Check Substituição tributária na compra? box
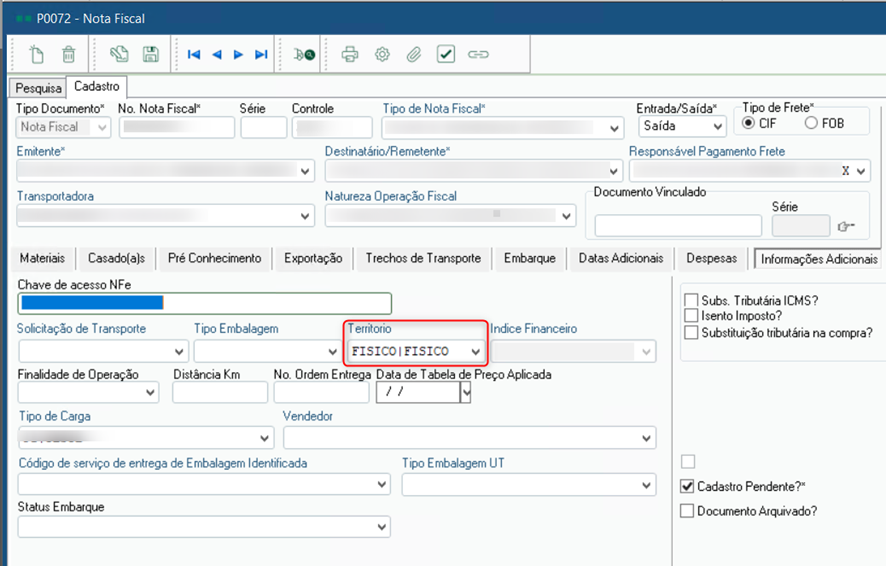The image size is (886, 566). point(690,332)
